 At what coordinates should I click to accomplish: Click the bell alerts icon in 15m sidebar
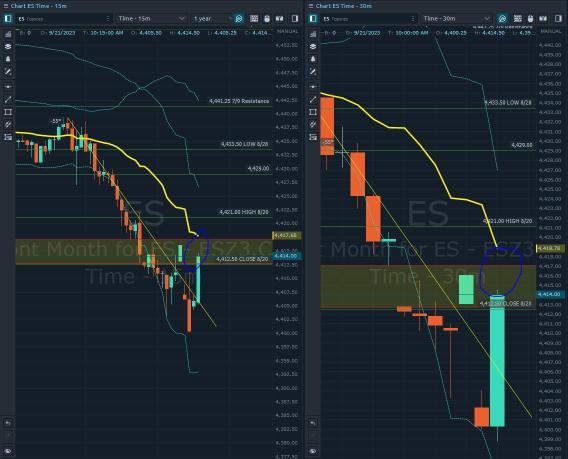pos(8,59)
